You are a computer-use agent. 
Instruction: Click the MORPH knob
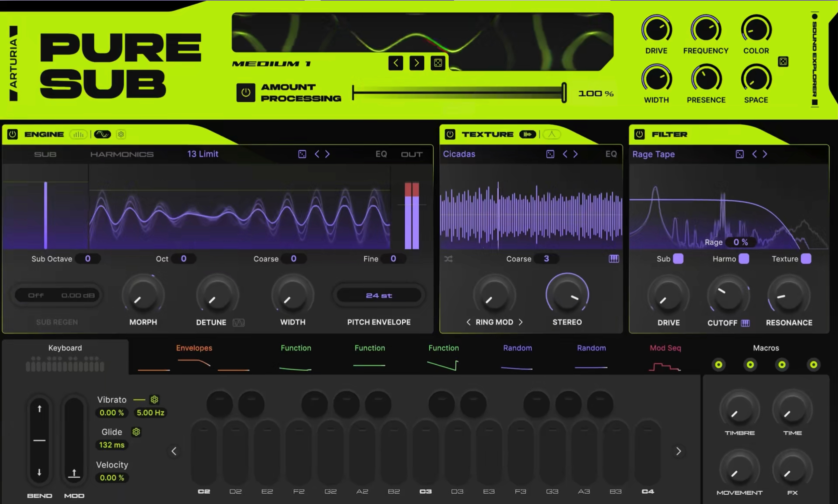[x=143, y=294]
